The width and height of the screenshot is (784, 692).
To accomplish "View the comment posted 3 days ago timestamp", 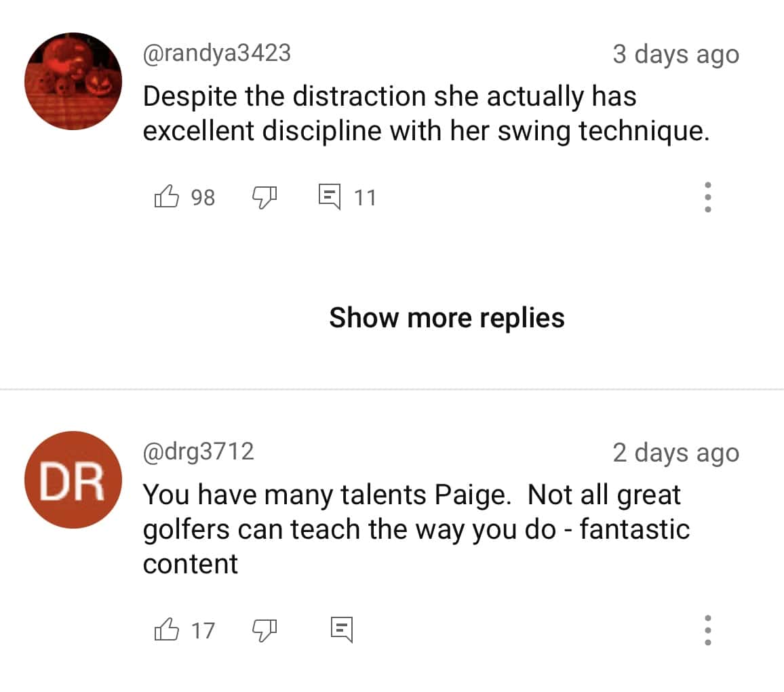I will [x=676, y=54].
